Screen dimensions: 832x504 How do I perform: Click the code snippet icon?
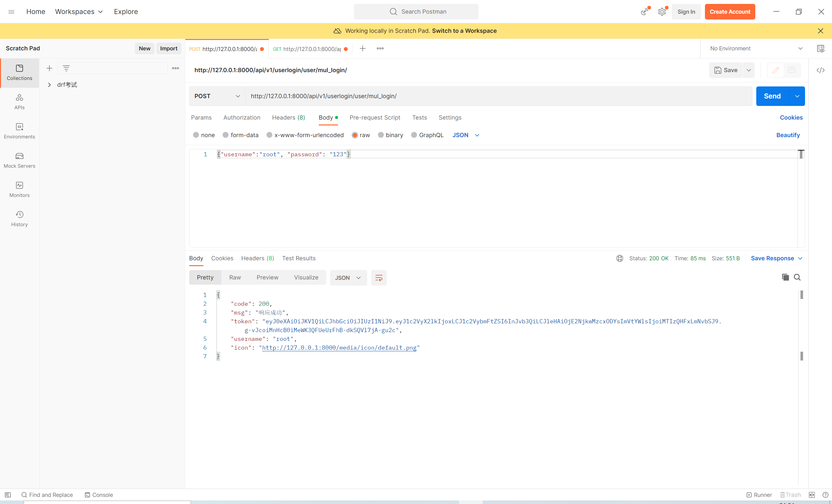[821, 70]
